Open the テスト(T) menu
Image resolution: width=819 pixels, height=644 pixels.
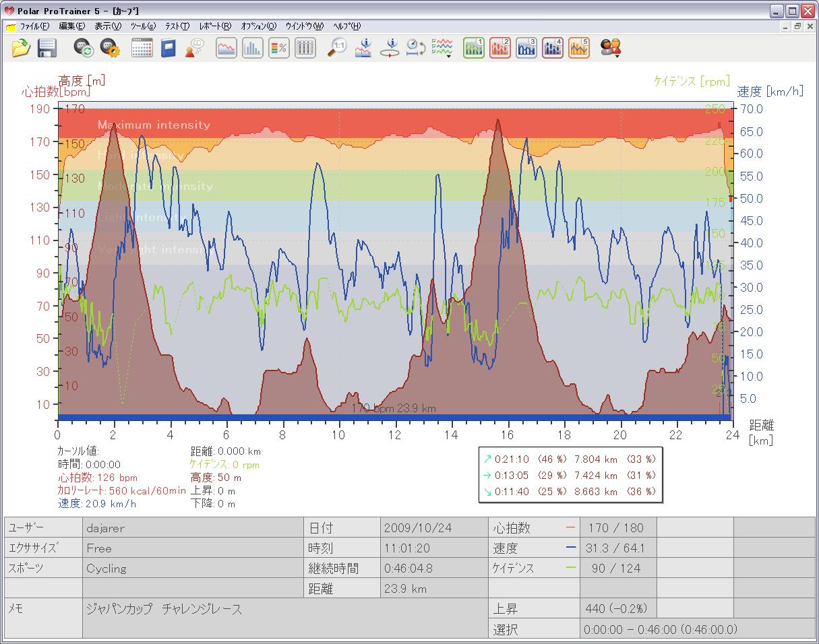click(177, 26)
